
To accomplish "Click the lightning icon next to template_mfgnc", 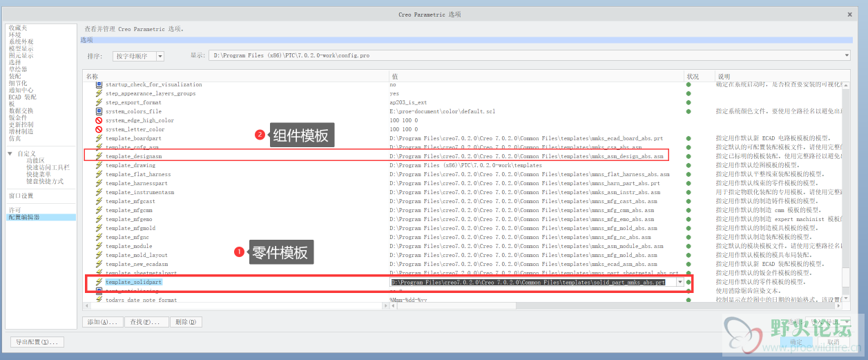I will click(99, 237).
